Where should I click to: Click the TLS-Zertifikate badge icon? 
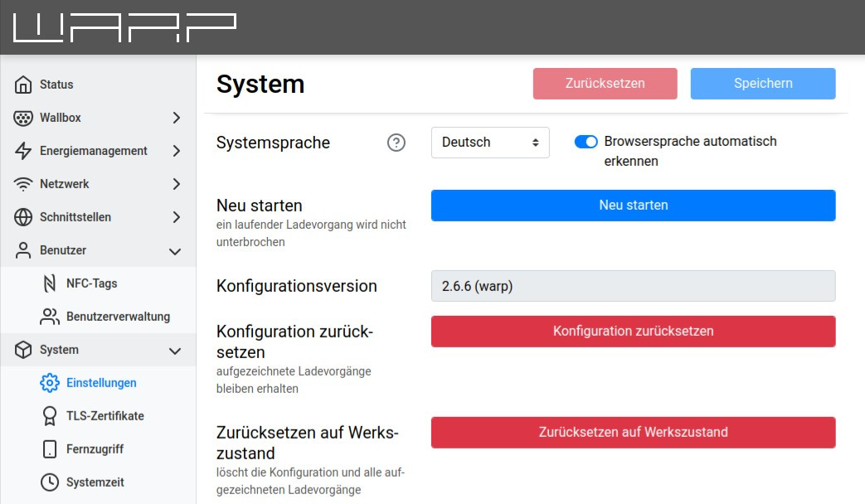[x=50, y=416]
